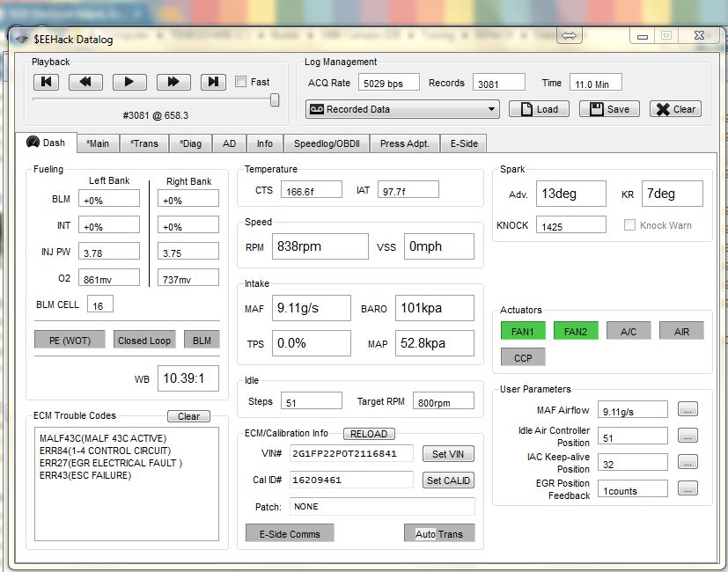Open the MAF Airflow parameter selector
The image size is (728, 572).
coord(688,410)
